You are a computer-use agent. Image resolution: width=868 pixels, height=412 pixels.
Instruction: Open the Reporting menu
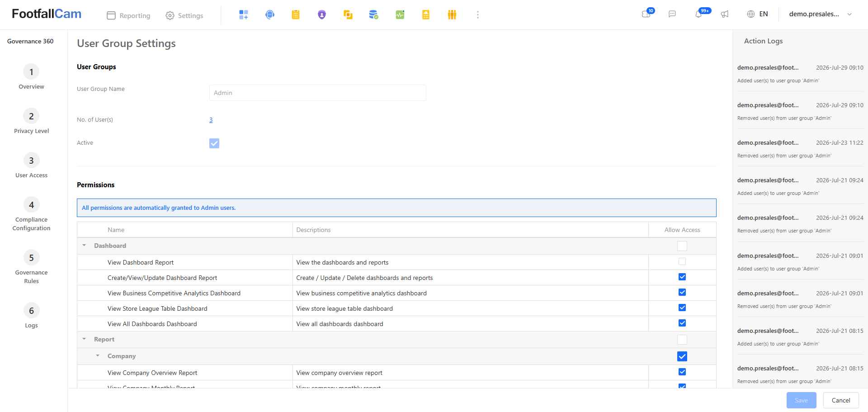point(128,15)
